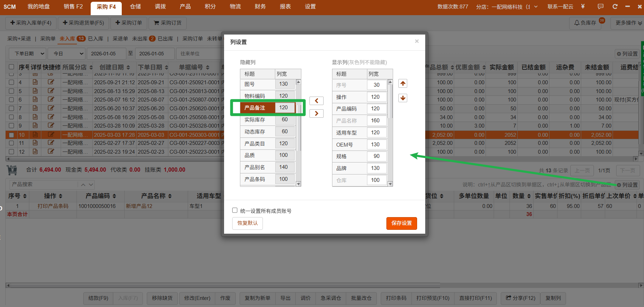Screen dimensions: 644x307
Task: Expand the 更多操作 menu
Action: coord(628,23)
